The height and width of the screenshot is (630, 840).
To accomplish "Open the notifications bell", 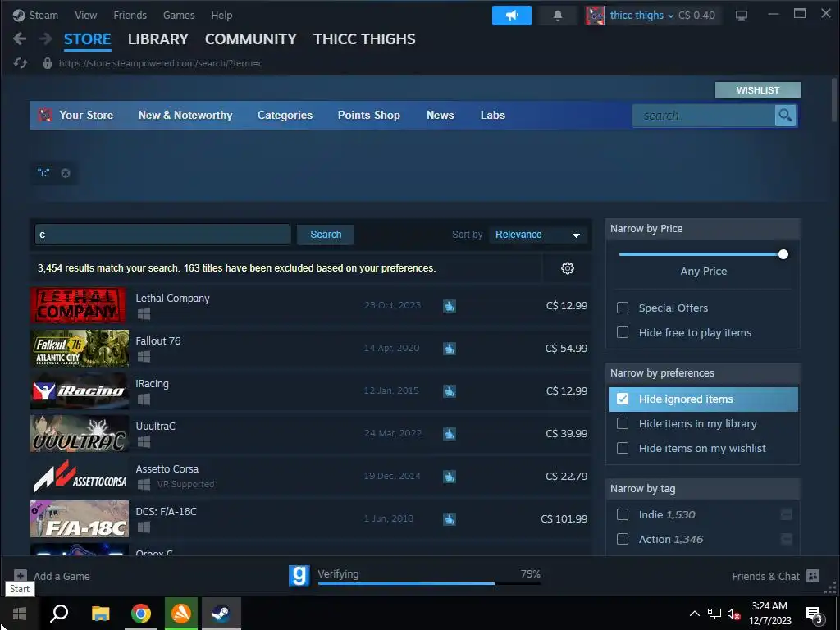I will [558, 16].
